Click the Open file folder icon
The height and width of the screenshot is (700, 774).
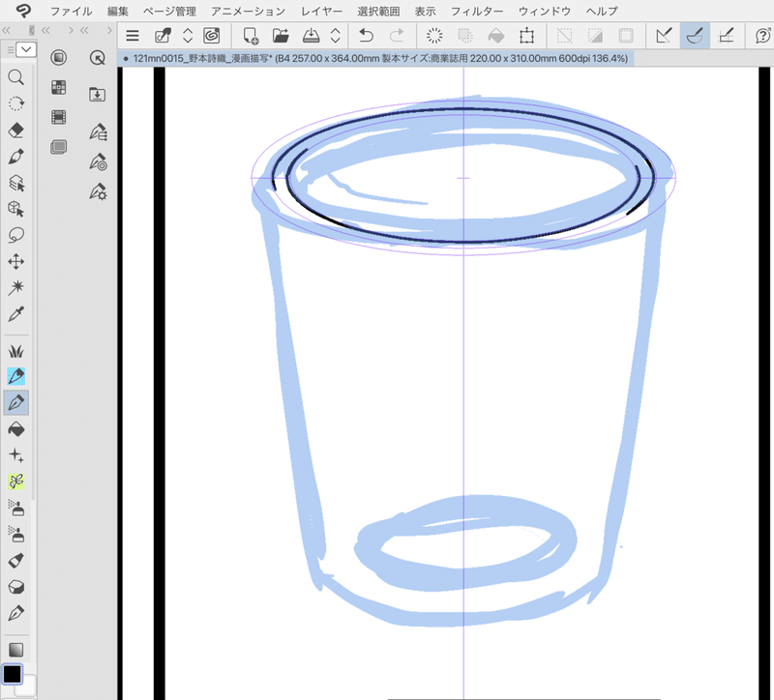(x=281, y=36)
